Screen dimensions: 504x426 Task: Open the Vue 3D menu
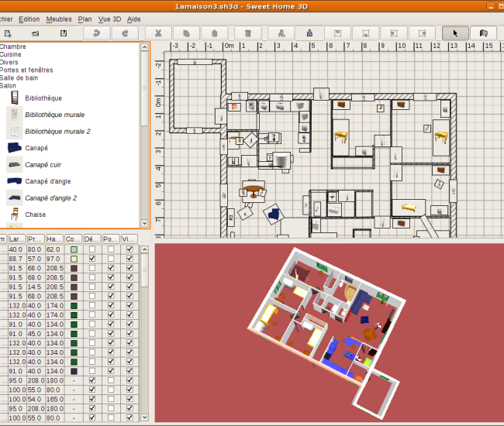click(x=109, y=19)
